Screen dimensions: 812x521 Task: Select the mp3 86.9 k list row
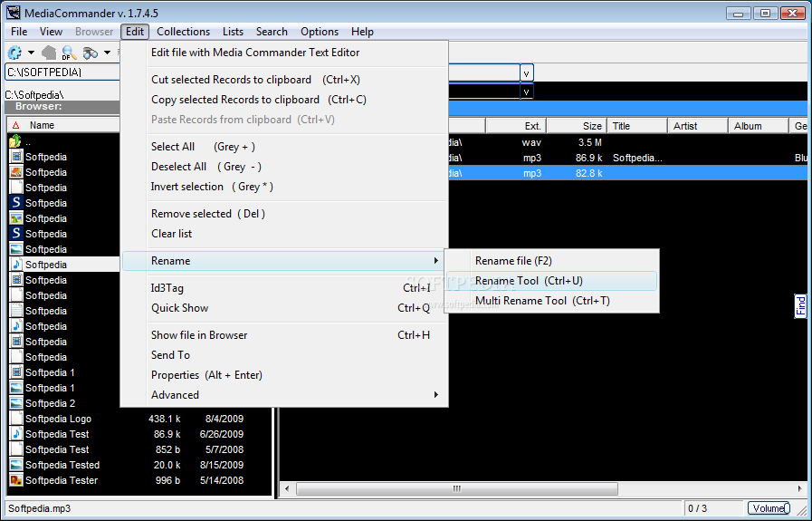(627, 158)
